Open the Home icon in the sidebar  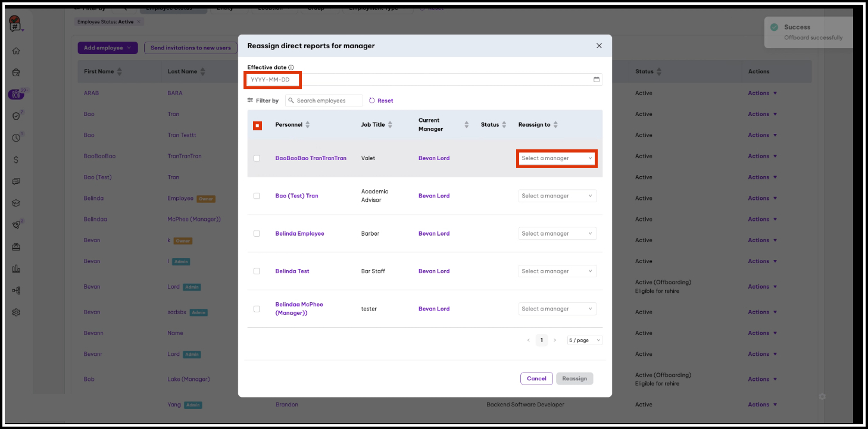pos(16,51)
